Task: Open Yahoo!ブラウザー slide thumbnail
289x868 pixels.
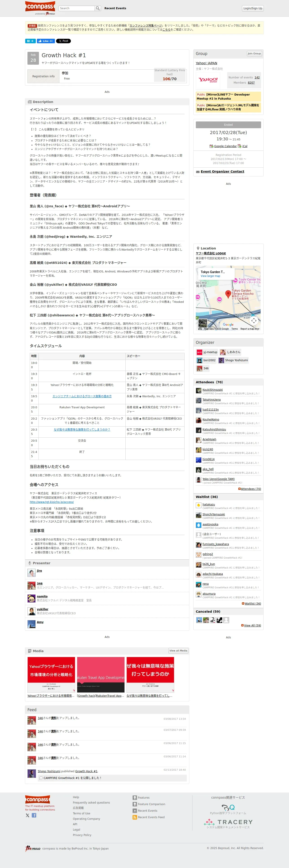Action: tap(51, 675)
